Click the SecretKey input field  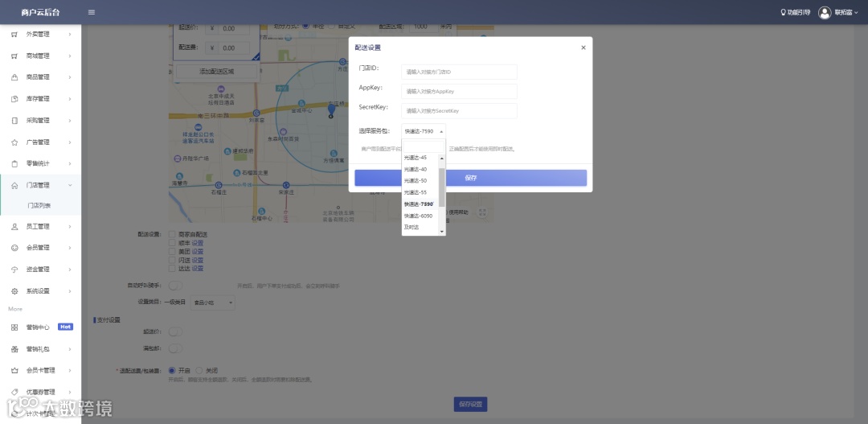point(459,111)
